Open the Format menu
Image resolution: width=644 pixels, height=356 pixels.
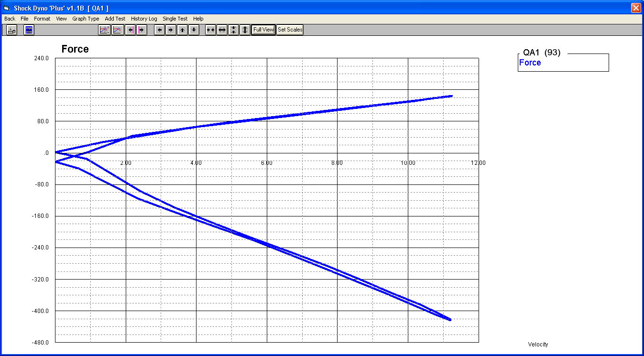[x=42, y=19]
